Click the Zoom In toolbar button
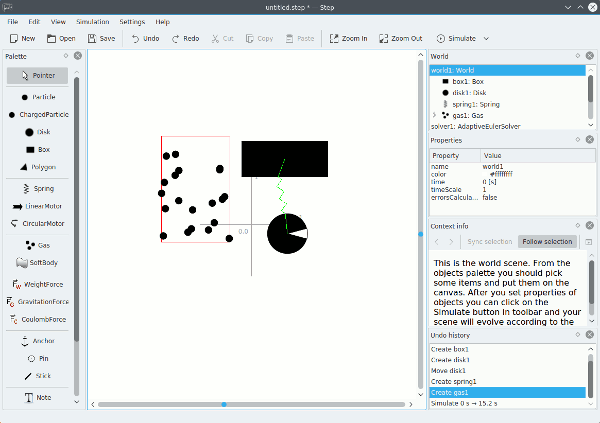600x423 pixels. (x=348, y=39)
